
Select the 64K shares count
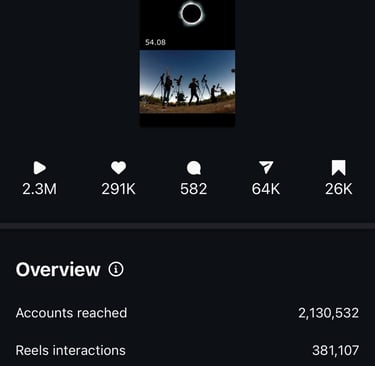[x=266, y=189]
